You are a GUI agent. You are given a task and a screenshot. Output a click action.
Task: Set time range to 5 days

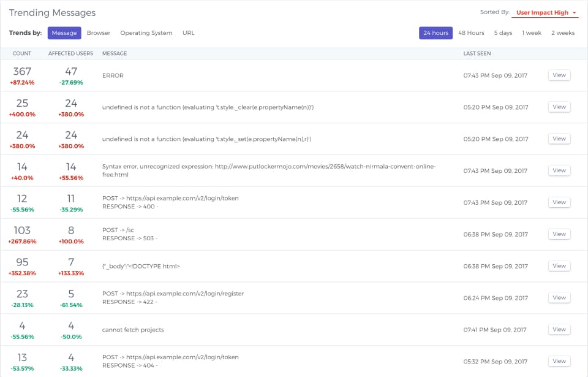tap(503, 33)
